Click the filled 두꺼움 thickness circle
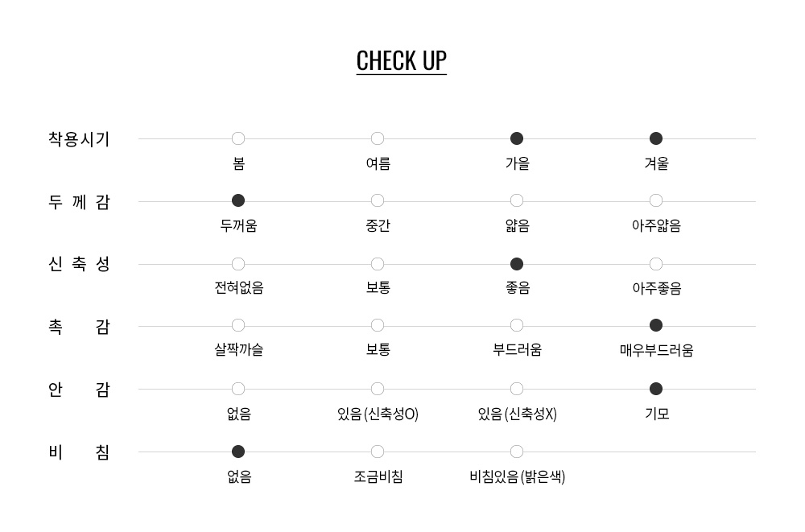Image resolution: width=805 pixels, height=532 pixels. click(238, 200)
